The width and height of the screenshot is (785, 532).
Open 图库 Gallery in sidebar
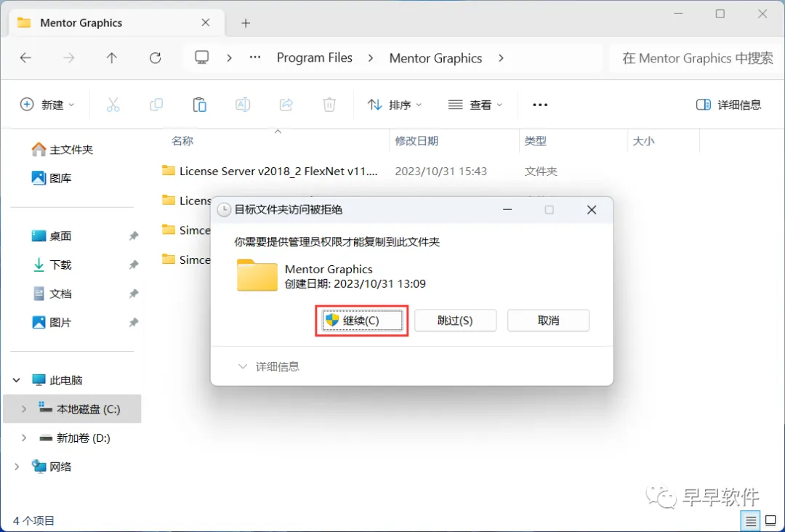click(x=52, y=177)
